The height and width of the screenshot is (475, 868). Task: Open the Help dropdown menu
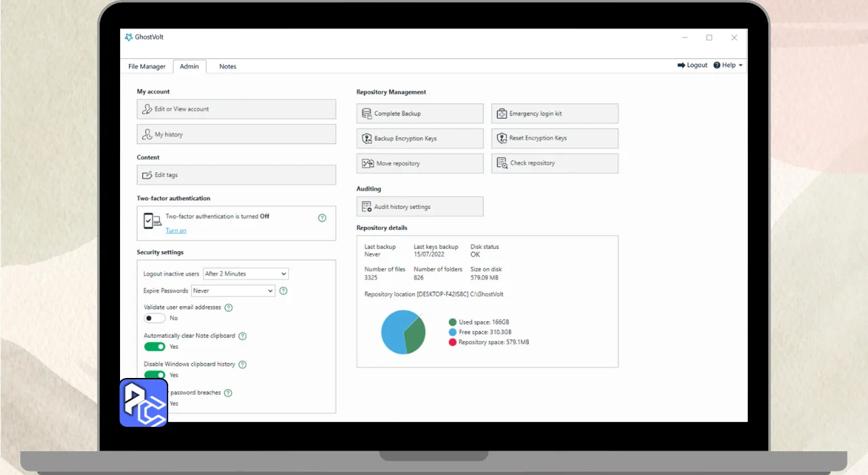pos(728,65)
